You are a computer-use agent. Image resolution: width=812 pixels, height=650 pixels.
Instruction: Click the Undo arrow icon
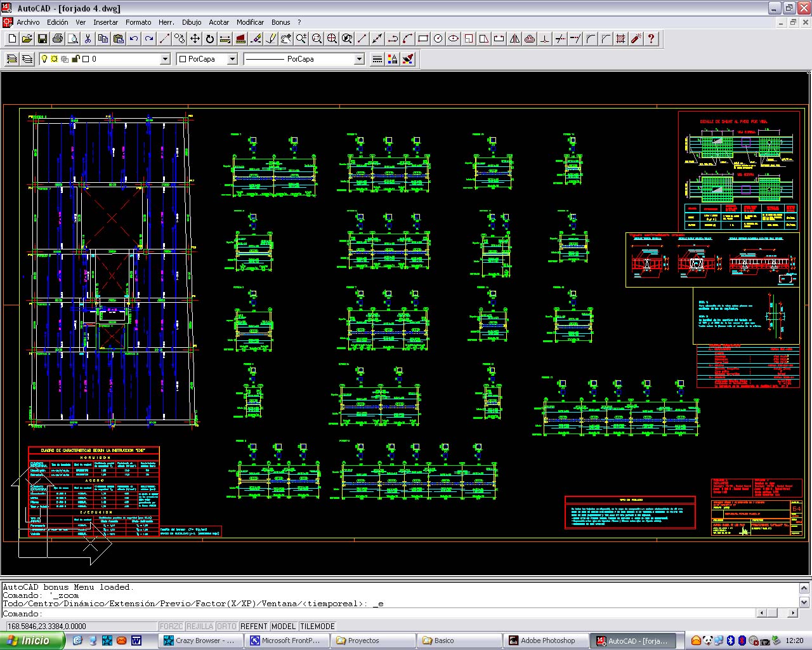coord(134,39)
